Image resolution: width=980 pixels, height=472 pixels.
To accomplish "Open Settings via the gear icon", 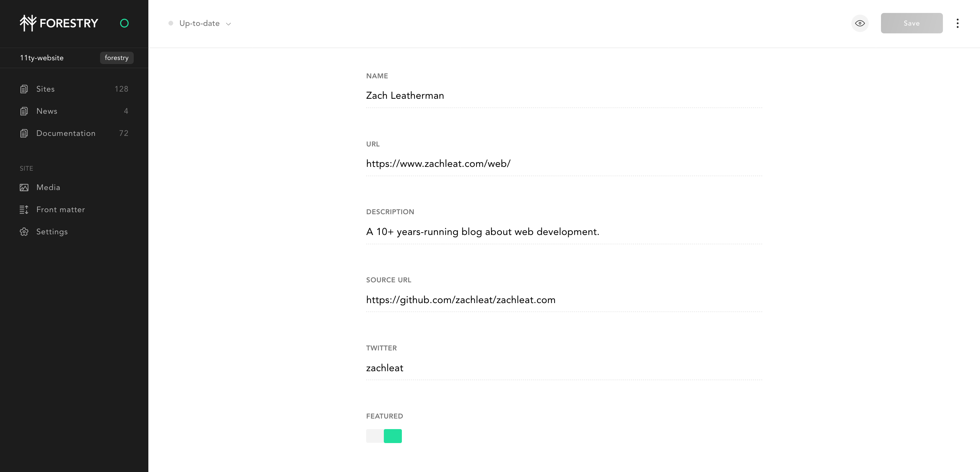I will click(24, 232).
